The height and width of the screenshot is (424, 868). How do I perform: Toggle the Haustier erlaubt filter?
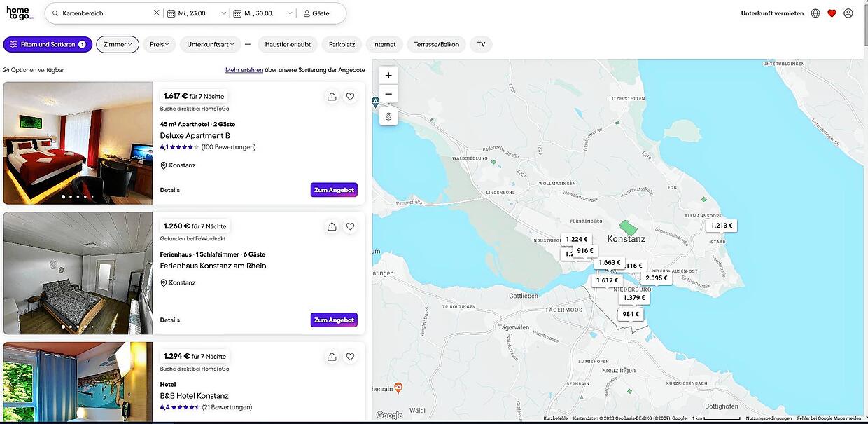click(x=288, y=44)
